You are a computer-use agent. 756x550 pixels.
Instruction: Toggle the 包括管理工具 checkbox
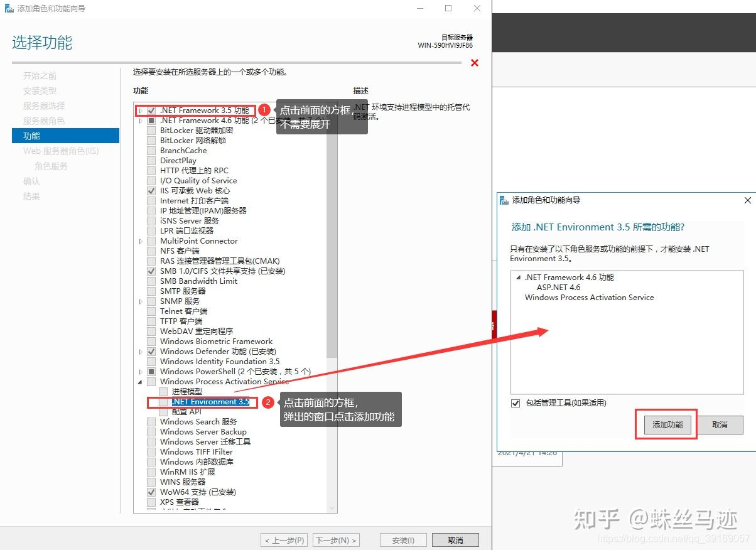point(516,403)
